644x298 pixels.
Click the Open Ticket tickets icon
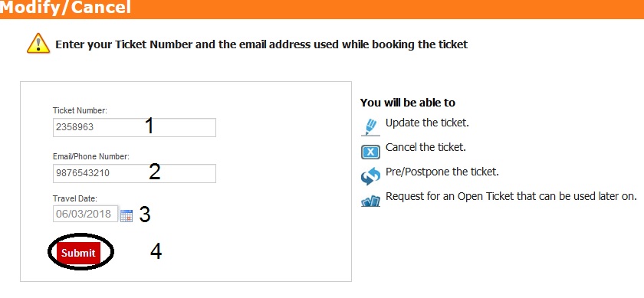(x=371, y=201)
